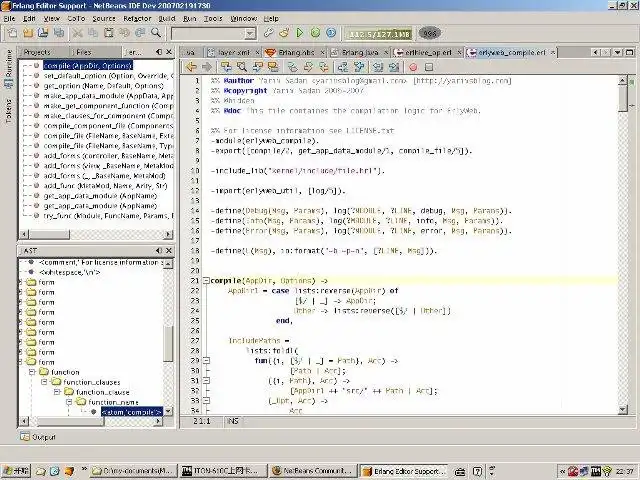Image resolution: width=640 pixels, height=480 pixels.
Task: Click the New Project icon
Action: [28, 33]
